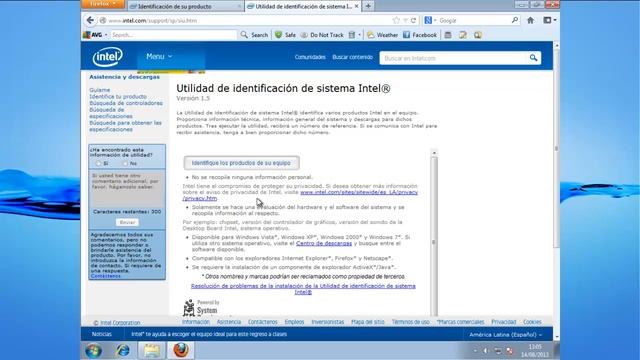The width and height of the screenshot is (640, 360).
Task: Open the Centro de descargas link
Action: point(324,243)
